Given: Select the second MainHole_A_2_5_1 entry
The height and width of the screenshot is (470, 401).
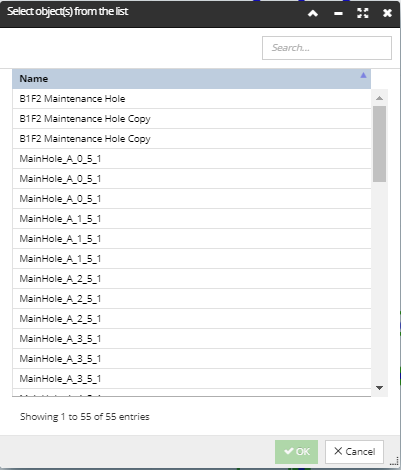Looking at the screenshot, I should point(192,299).
